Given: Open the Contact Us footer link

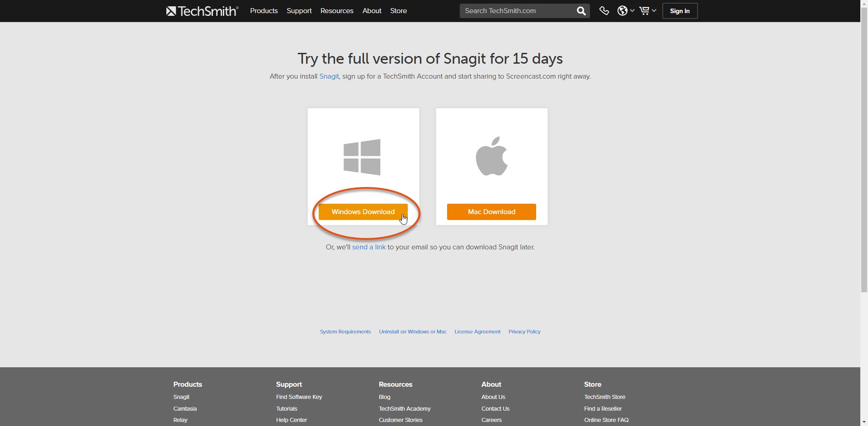Looking at the screenshot, I should [x=495, y=409].
